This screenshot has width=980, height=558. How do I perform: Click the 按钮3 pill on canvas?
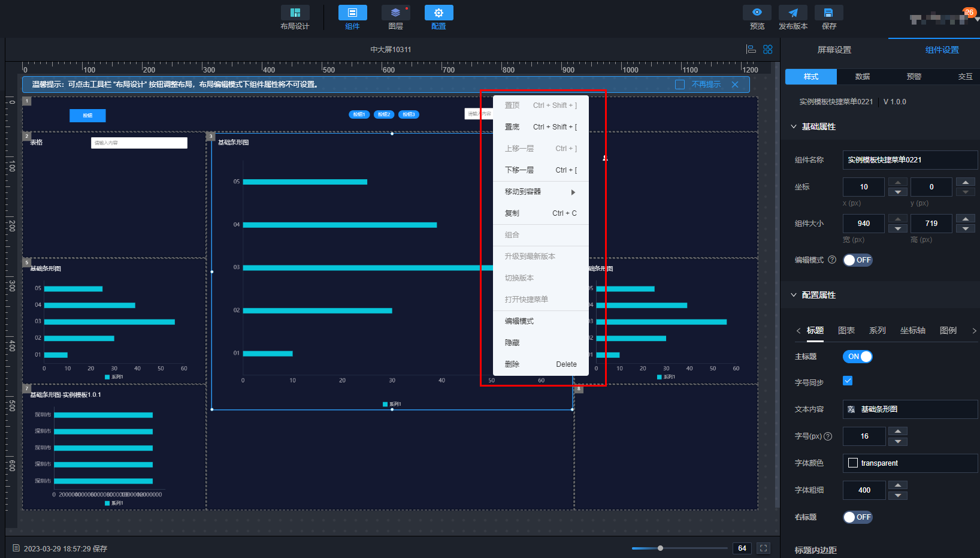409,114
